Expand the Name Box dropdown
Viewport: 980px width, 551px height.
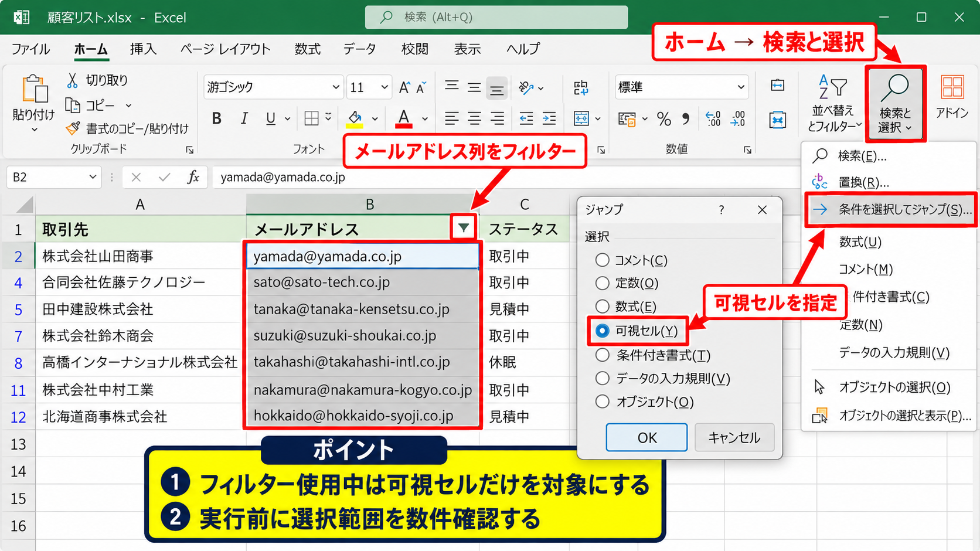93,177
